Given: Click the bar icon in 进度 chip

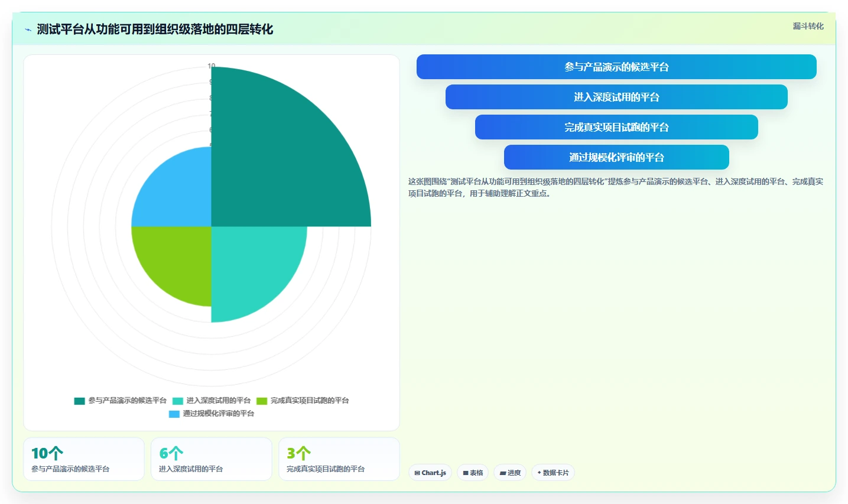Looking at the screenshot, I should click(503, 473).
